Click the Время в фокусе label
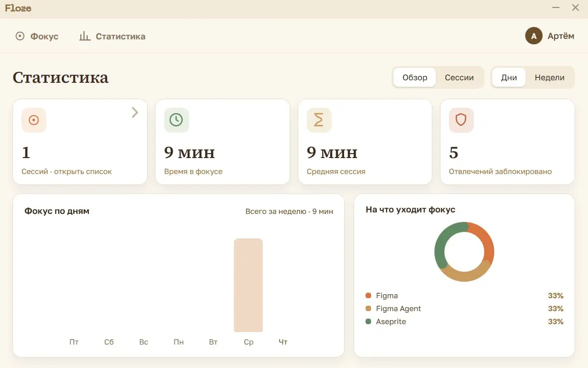Viewport: 588px width, 368px height. pos(193,172)
